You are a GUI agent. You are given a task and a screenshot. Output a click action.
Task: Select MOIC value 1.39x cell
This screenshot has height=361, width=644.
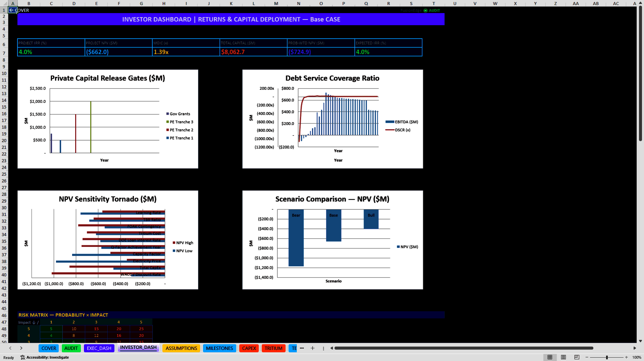[x=186, y=52]
